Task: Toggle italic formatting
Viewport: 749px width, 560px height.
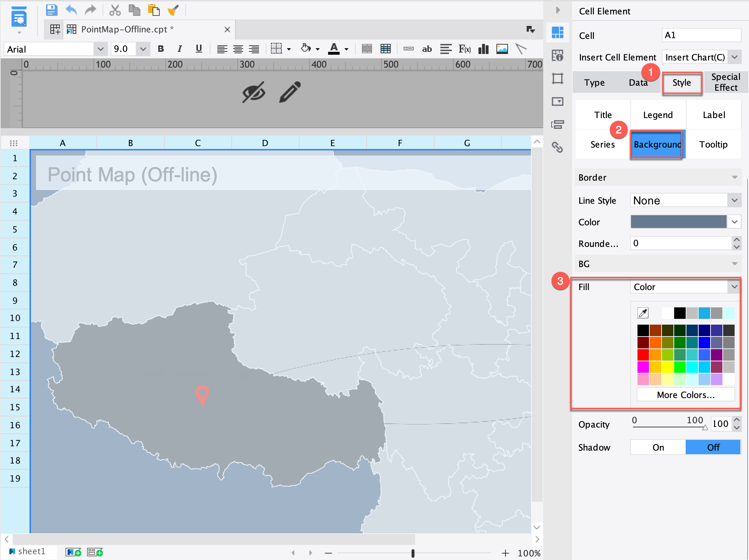Action: [x=180, y=49]
